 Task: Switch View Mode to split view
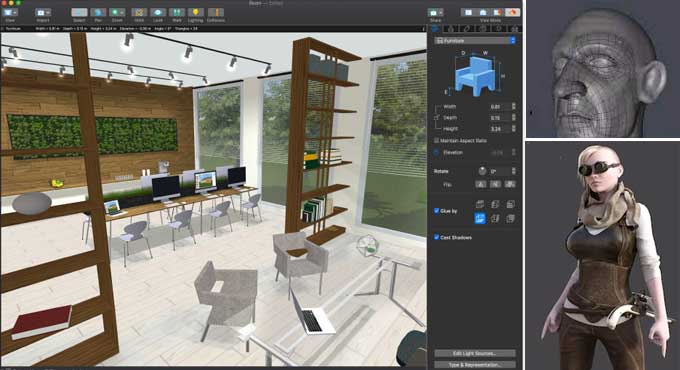click(x=497, y=13)
